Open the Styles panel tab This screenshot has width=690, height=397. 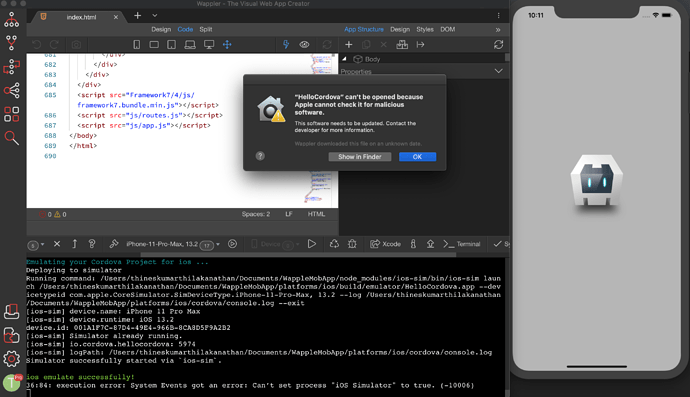[425, 29]
